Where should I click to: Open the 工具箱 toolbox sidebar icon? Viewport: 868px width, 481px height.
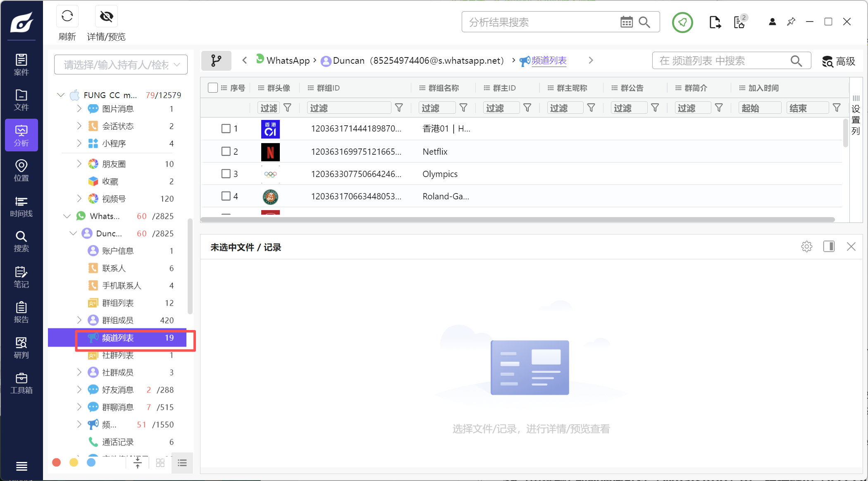[x=21, y=383]
